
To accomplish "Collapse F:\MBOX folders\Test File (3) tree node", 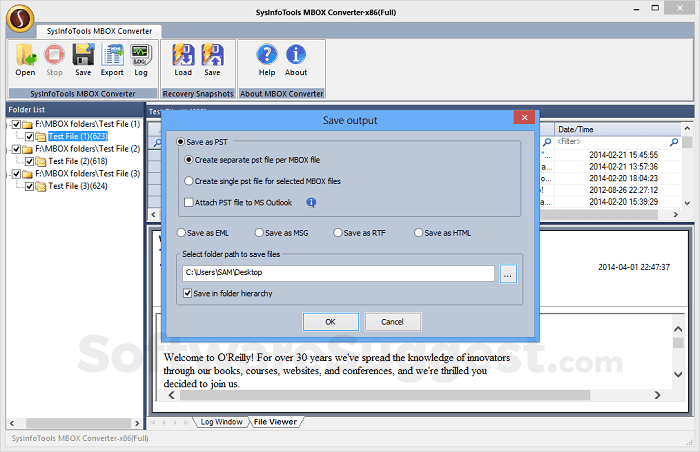I will click(x=8, y=174).
